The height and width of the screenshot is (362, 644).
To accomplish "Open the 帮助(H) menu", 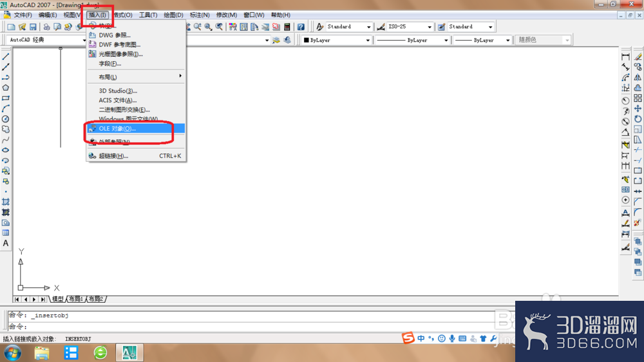I will tap(281, 15).
